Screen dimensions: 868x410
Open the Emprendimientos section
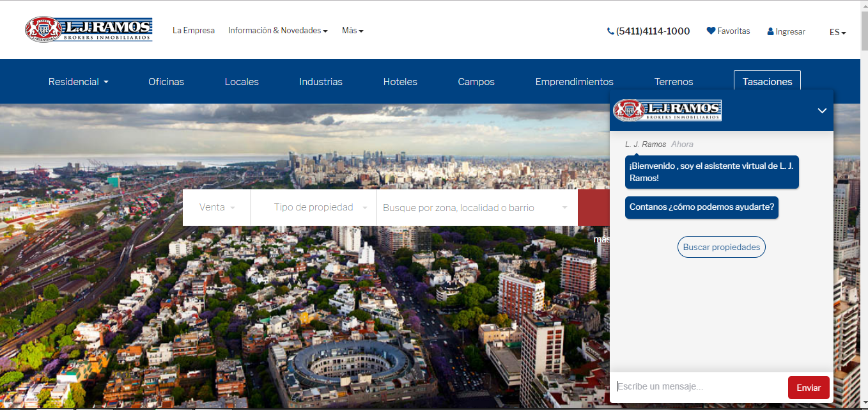[x=574, y=82]
